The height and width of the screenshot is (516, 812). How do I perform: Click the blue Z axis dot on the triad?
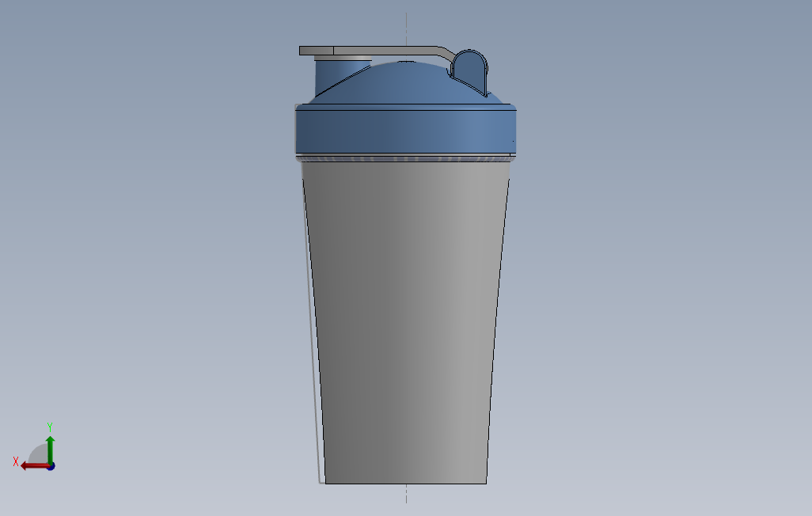click(x=51, y=467)
